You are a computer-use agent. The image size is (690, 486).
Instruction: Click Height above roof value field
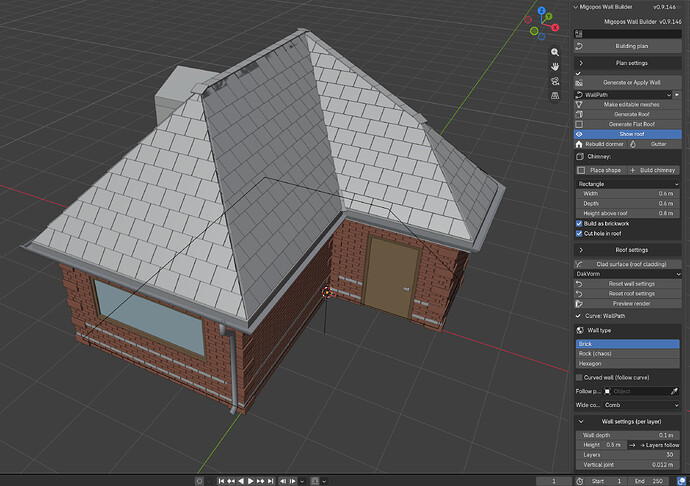[x=628, y=213]
